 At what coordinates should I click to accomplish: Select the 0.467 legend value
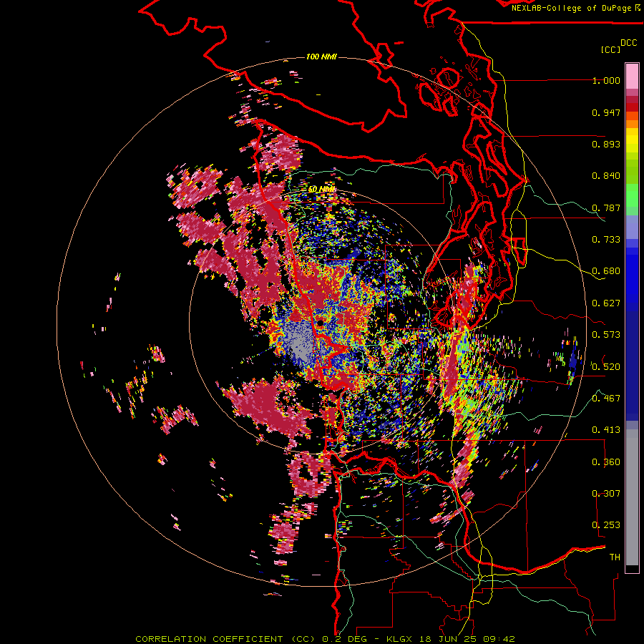coord(606,399)
